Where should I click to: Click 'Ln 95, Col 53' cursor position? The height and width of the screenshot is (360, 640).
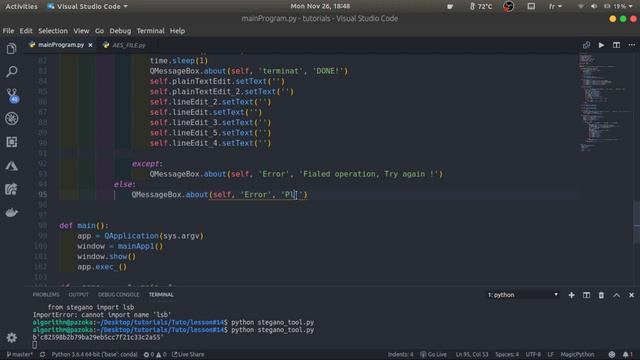pos(471,354)
